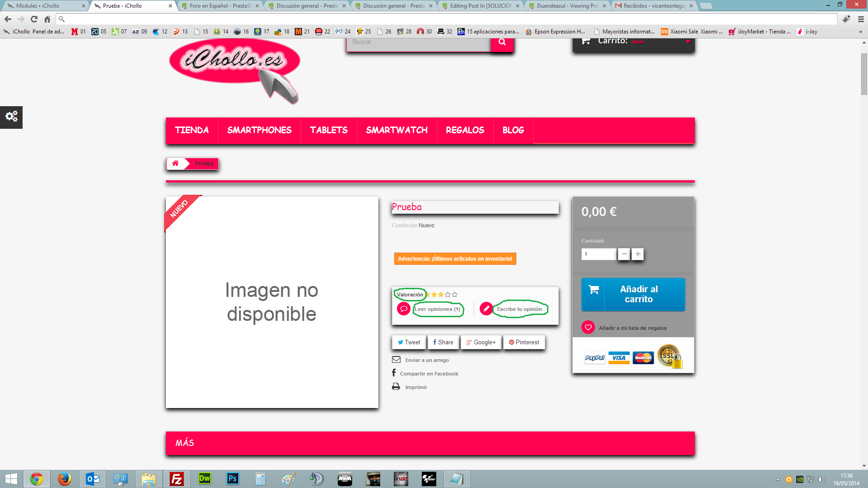Click the printer Imprimir icon
868x488 pixels.
(x=396, y=387)
